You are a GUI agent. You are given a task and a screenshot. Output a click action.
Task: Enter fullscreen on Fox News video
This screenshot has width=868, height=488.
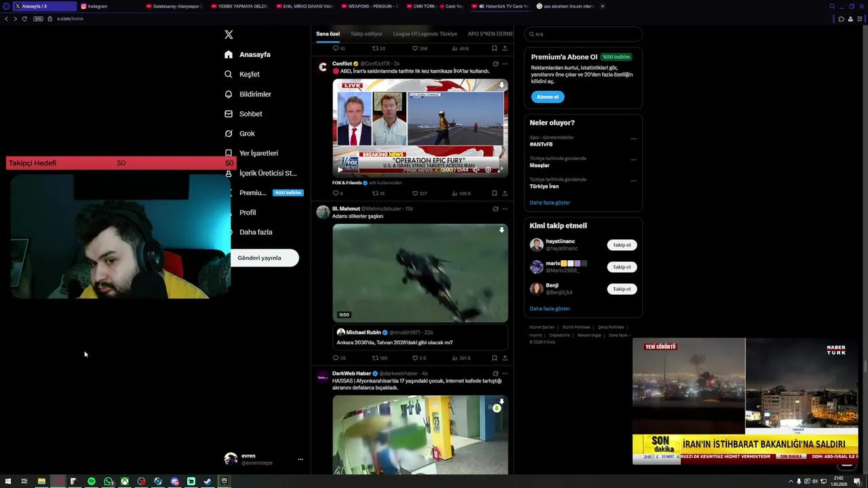point(500,170)
